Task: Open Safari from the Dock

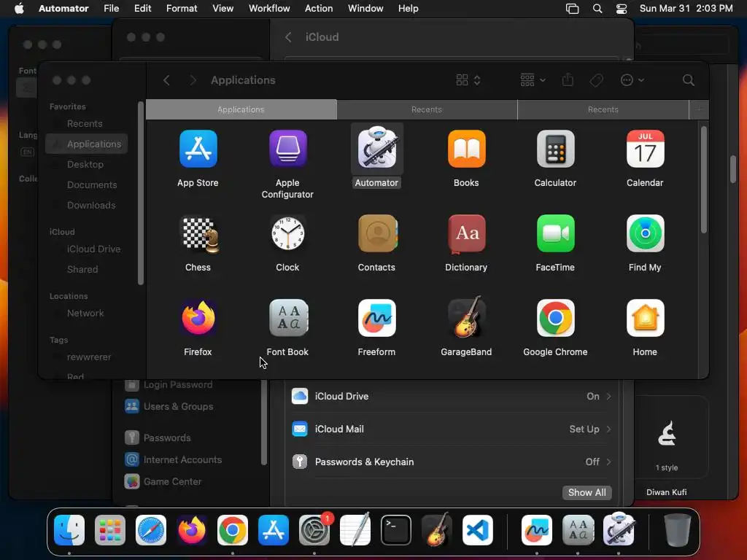Action: pyautogui.click(x=151, y=530)
